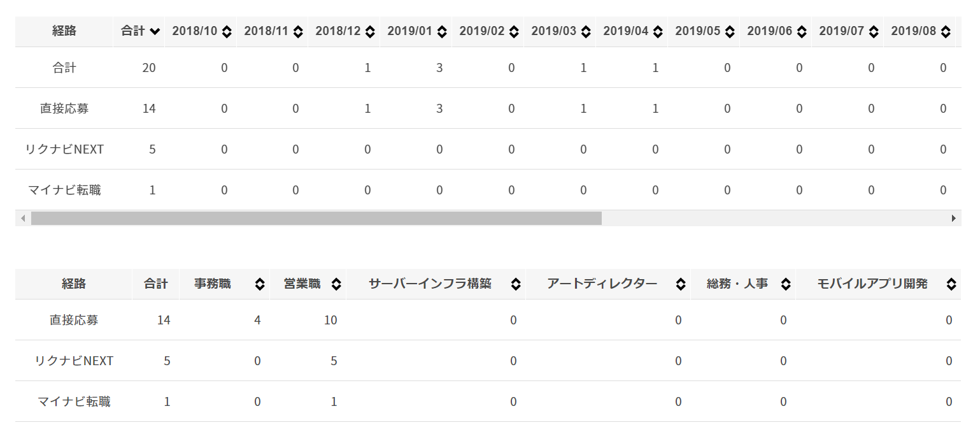The image size is (980, 441).
Task: Sort by 総務・人事 column icon
Action: (786, 284)
